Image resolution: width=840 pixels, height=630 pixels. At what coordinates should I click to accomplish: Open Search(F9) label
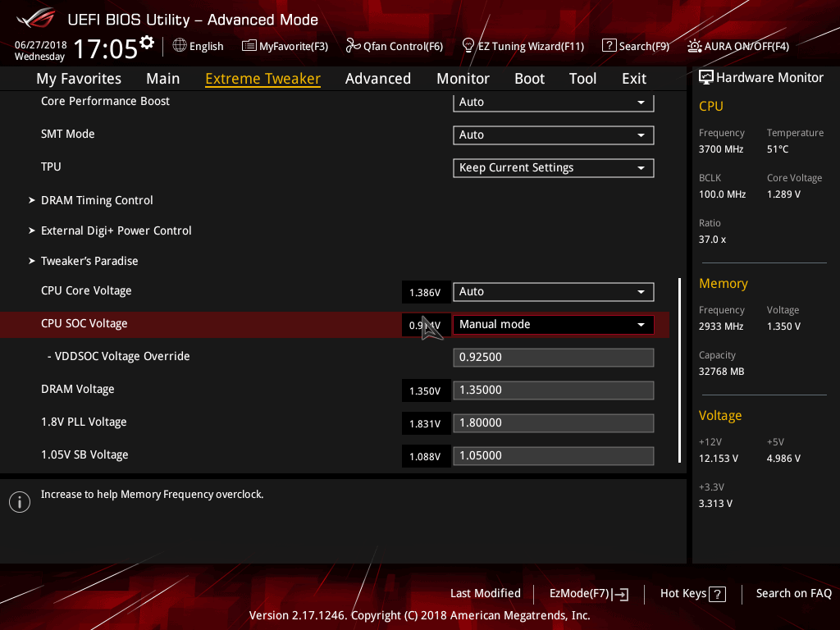(x=644, y=46)
